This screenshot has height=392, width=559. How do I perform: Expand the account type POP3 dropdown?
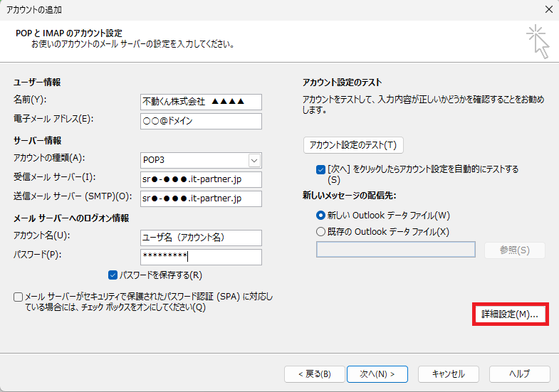(254, 160)
